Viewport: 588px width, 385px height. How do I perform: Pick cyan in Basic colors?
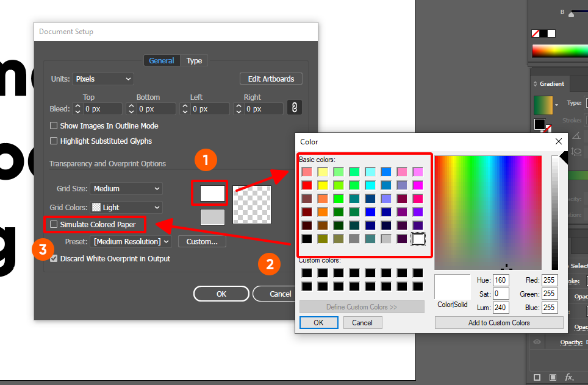coord(370,185)
